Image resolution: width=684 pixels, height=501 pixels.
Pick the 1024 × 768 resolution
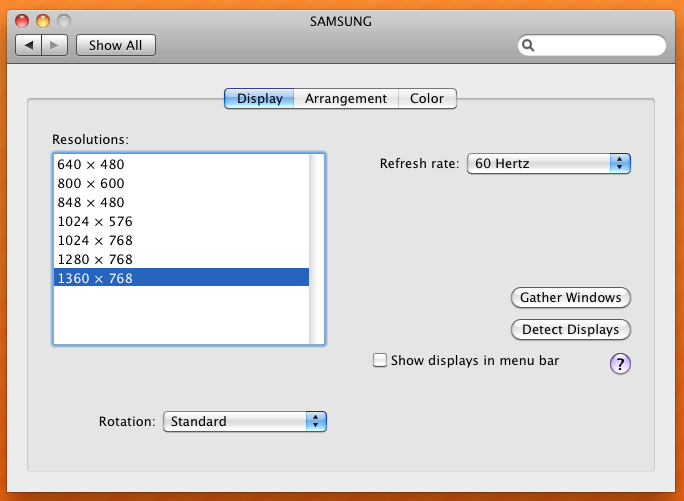coord(181,240)
